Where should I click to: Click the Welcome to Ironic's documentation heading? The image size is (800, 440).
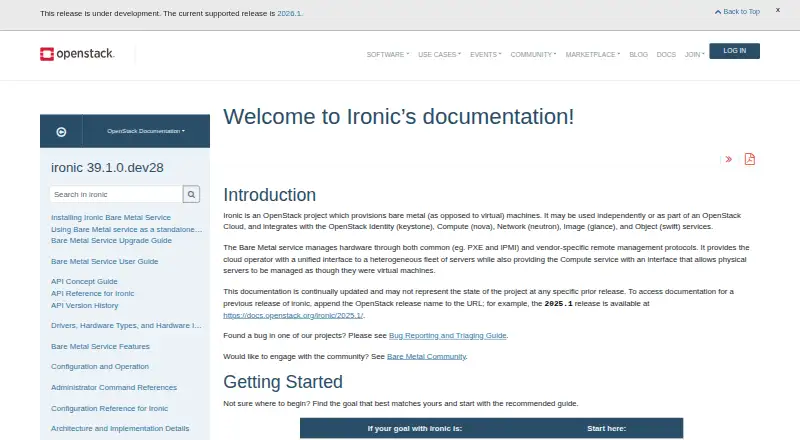[398, 116]
